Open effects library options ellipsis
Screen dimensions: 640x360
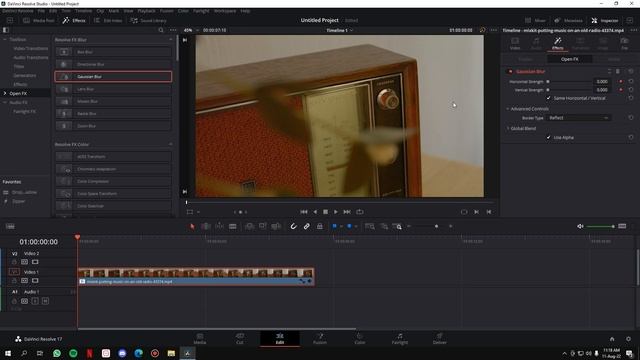173,30
